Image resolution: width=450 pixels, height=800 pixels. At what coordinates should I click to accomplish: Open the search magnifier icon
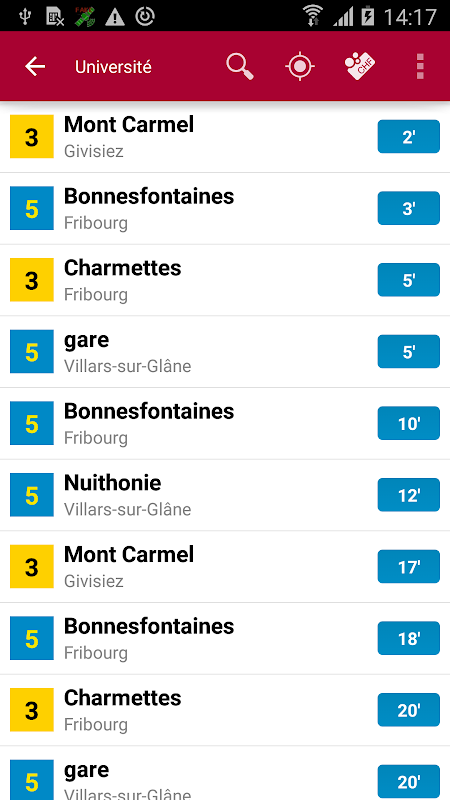pyautogui.click(x=240, y=67)
